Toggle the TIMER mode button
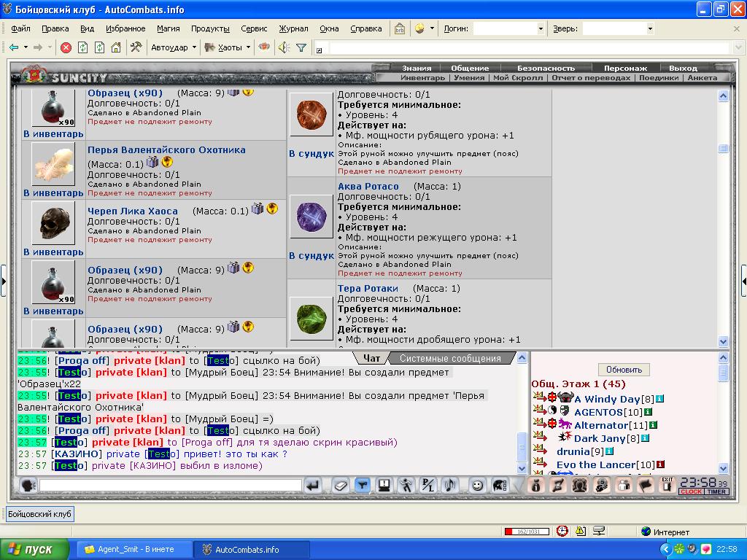Viewport: 747px width, 560px height. (x=716, y=492)
